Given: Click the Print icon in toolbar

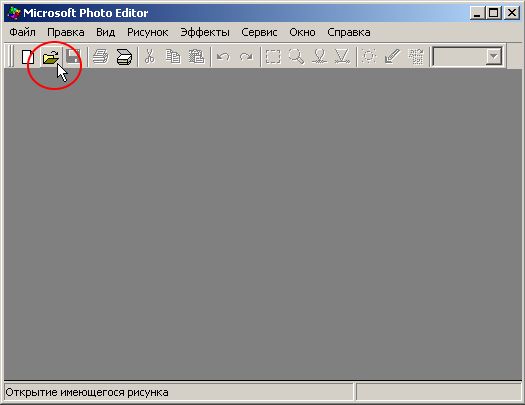Looking at the screenshot, I should (x=101, y=57).
